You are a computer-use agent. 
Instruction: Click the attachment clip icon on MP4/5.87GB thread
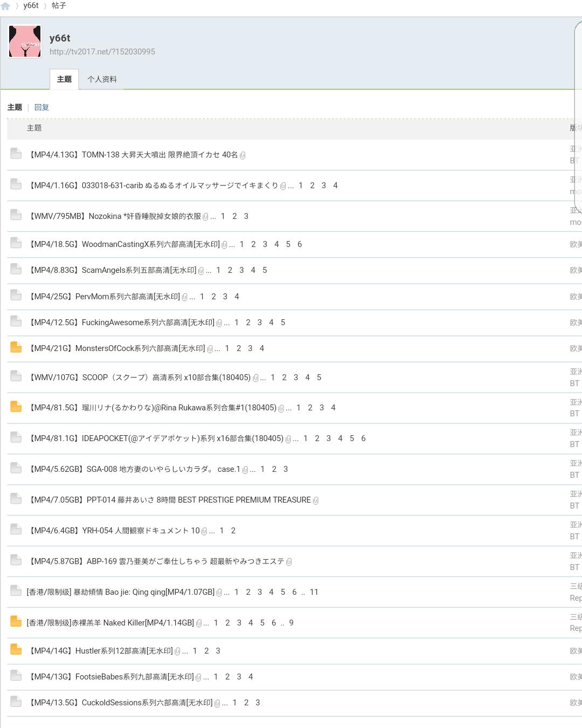click(x=289, y=562)
